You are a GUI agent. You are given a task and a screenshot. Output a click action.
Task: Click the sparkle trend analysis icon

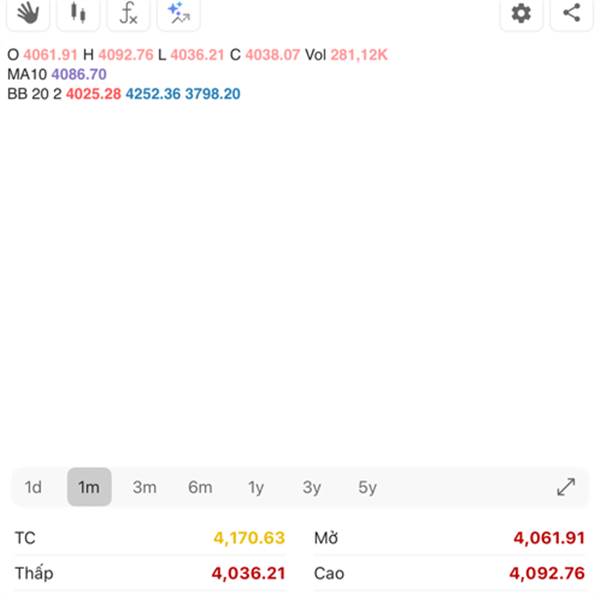(178, 13)
